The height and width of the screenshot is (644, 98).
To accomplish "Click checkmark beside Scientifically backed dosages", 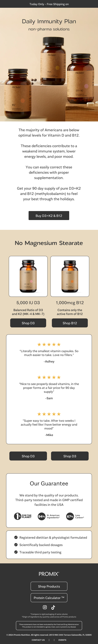I will coord(16,545).
